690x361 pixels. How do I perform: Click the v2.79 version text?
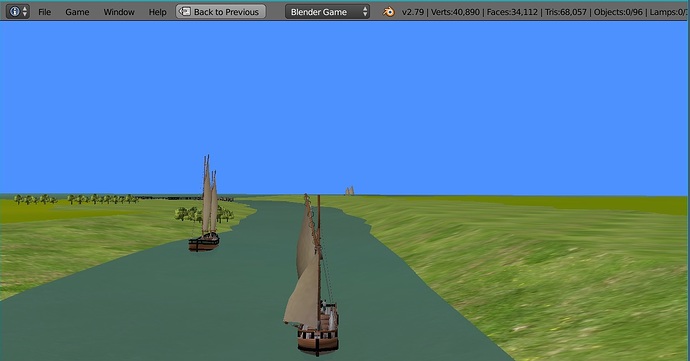click(x=413, y=12)
